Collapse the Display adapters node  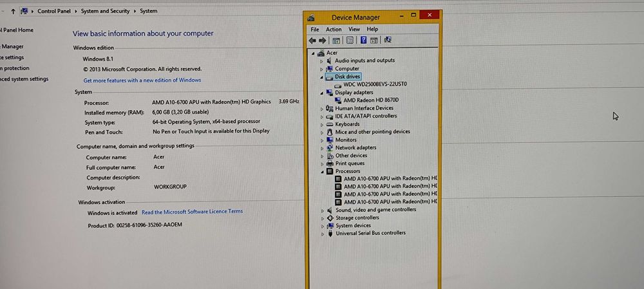tap(322, 93)
